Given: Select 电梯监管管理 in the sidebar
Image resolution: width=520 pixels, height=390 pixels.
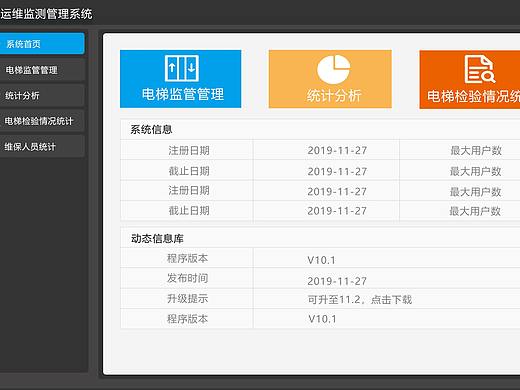Looking at the screenshot, I should tap(42, 70).
